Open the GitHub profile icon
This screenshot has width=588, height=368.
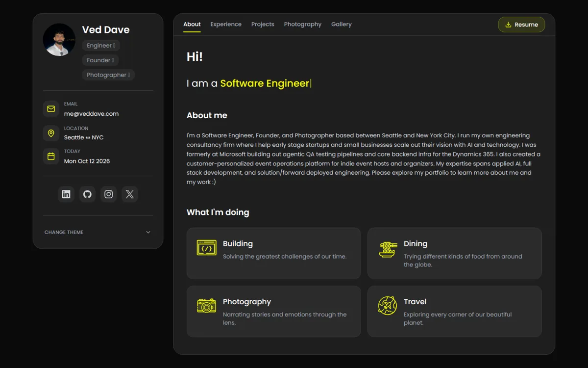click(x=87, y=194)
